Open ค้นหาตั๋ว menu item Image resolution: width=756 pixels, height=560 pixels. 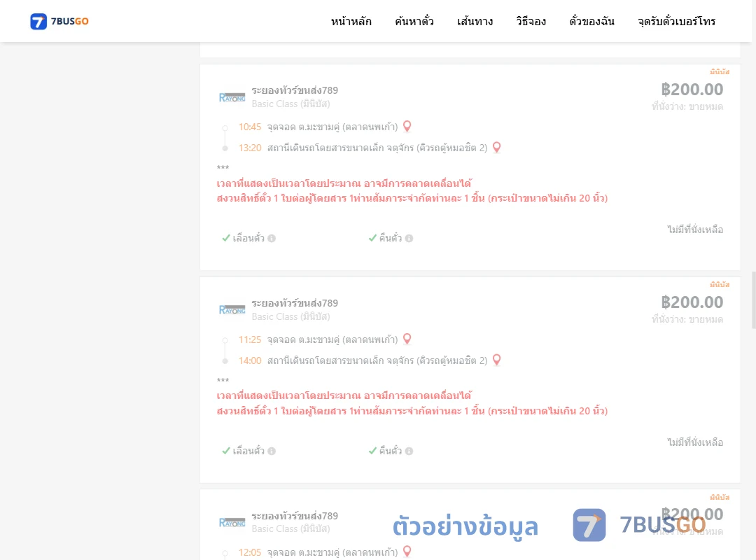pos(414,21)
